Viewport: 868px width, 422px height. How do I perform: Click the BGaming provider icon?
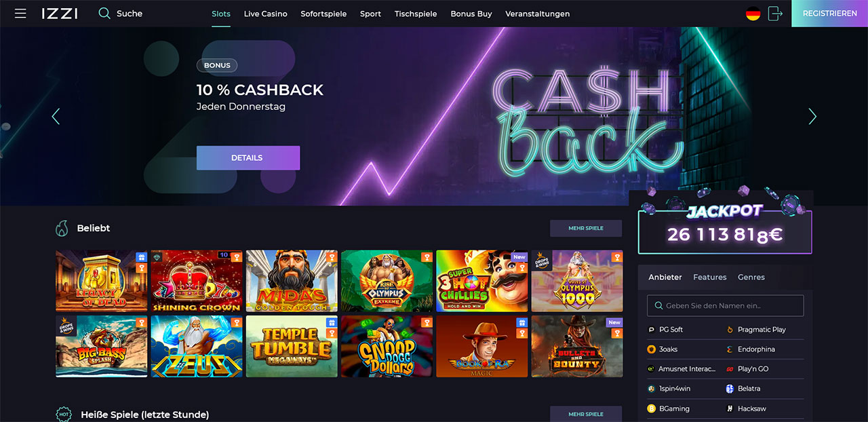click(652, 409)
